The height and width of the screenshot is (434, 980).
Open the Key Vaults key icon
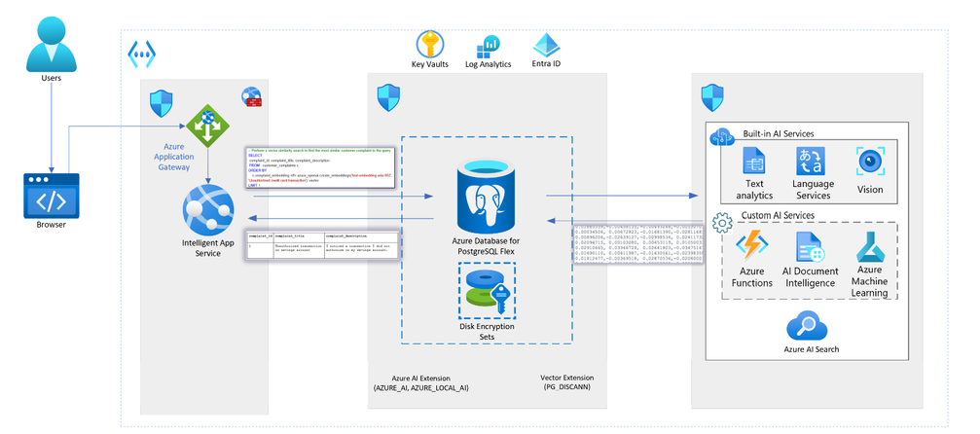(x=429, y=45)
